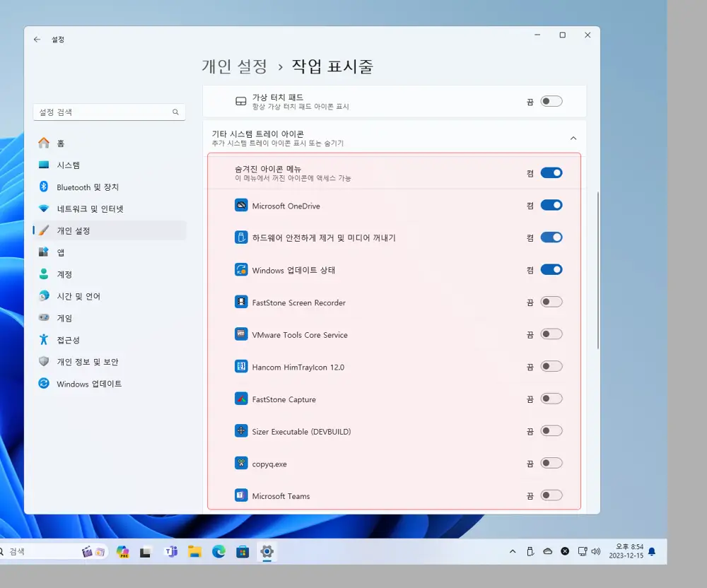Click the 가상 터치 패드 touchpad icon

point(241,101)
